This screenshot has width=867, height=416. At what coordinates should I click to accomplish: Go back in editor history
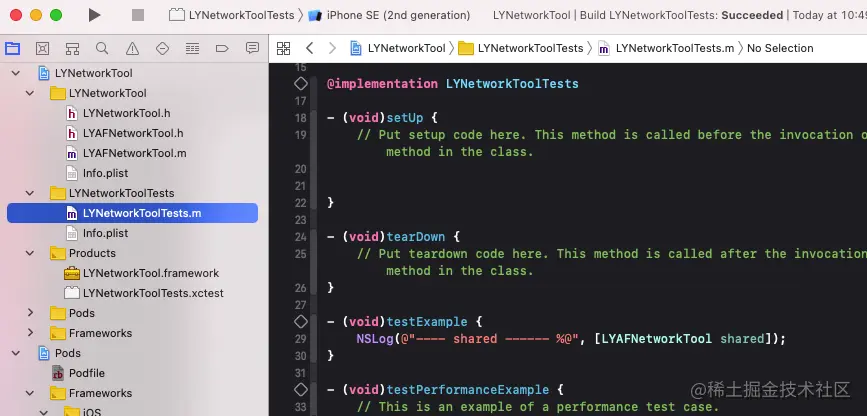point(310,48)
